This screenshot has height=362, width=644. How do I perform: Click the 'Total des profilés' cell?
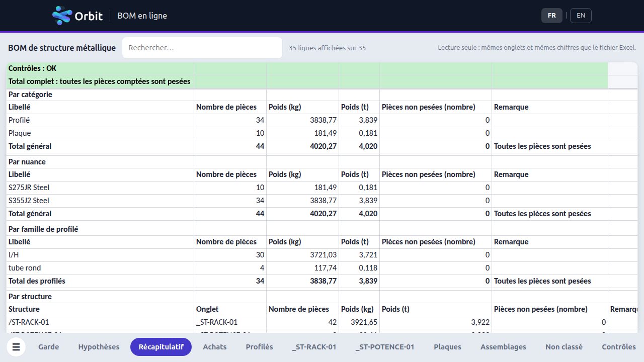point(100,281)
